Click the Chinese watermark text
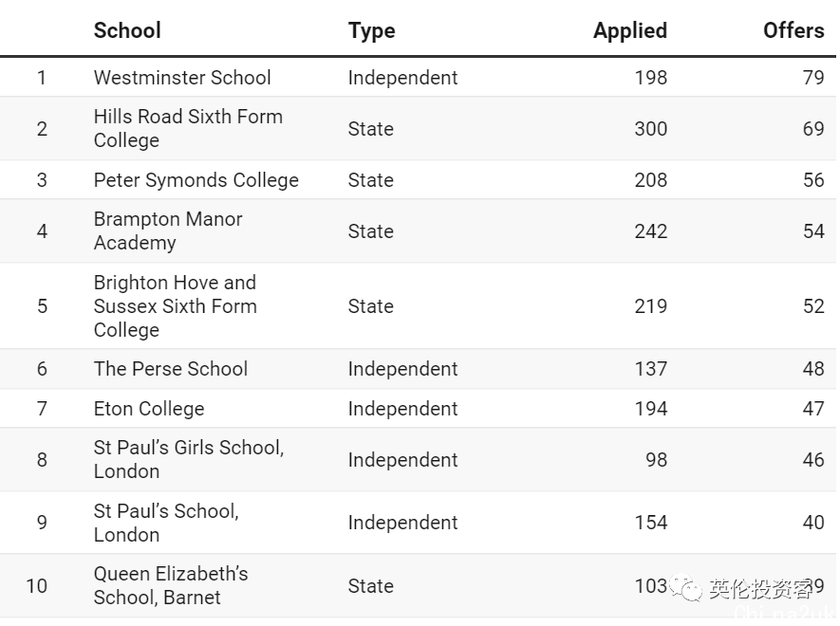840x626 pixels. pos(760,589)
